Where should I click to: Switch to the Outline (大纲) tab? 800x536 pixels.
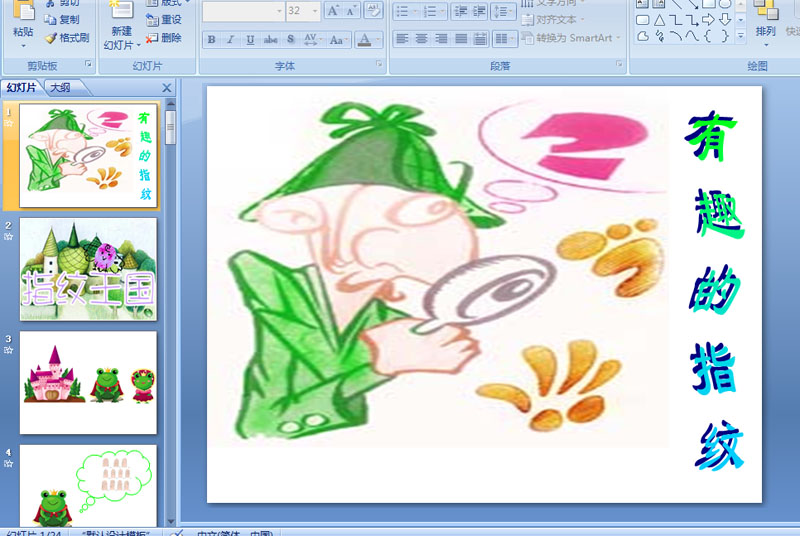tap(60, 88)
